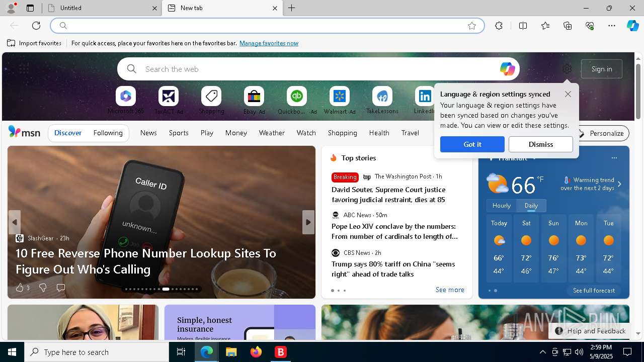This screenshot has height=362, width=644.
Task: Click Copilot icon in web search box
Action: [507, 69]
